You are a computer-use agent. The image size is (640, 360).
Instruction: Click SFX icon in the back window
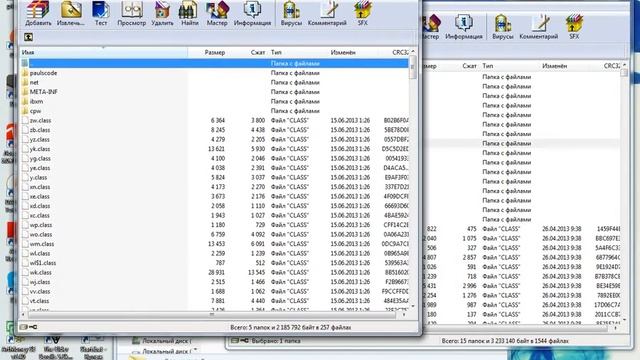click(x=574, y=23)
